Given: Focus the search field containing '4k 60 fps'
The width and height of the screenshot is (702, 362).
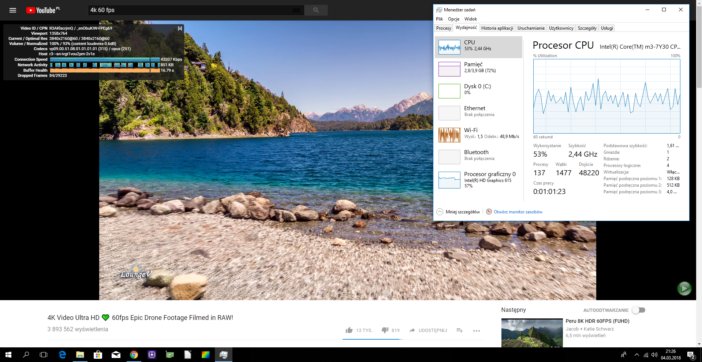Looking at the screenshot, I should (x=196, y=10).
